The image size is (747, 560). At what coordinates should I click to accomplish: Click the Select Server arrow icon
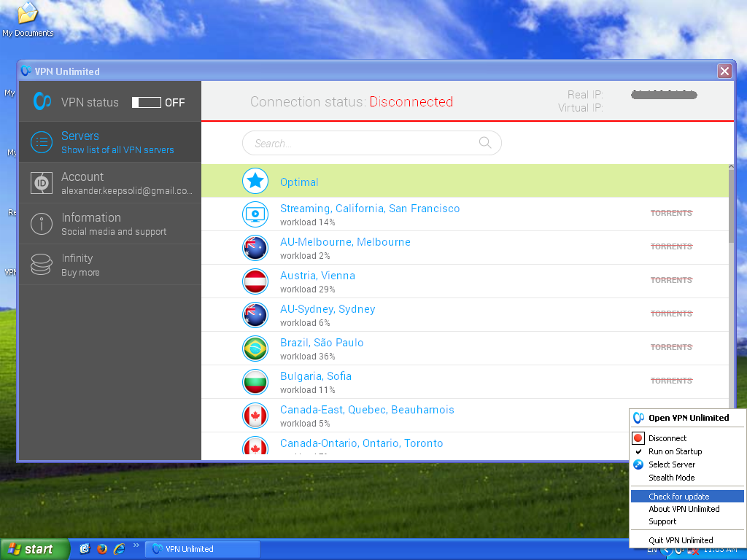pos(638,464)
